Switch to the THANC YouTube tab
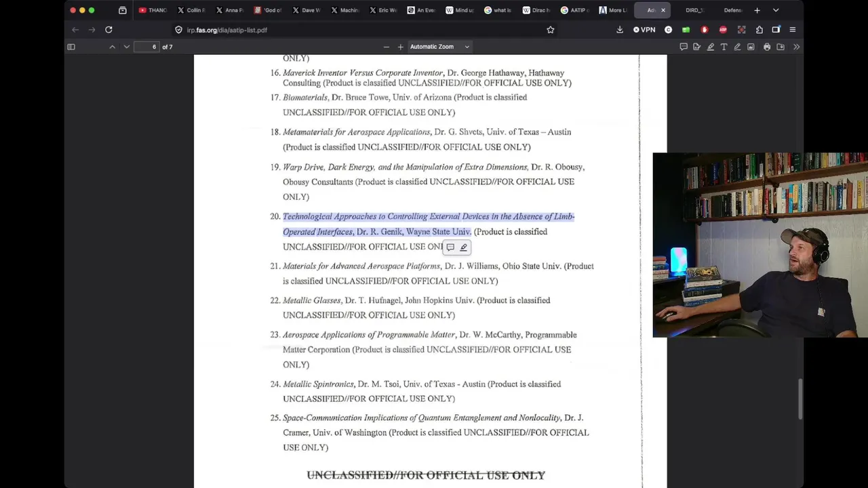Image resolution: width=868 pixels, height=488 pixels. 153,10
